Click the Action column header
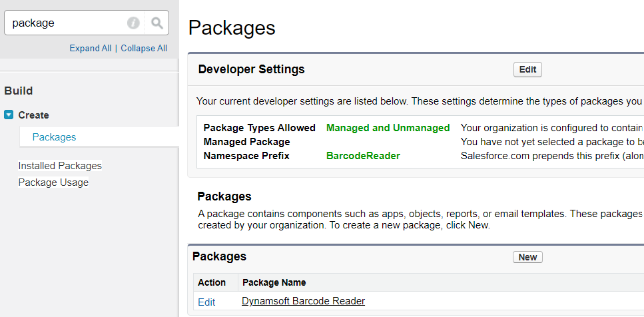This screenshot has height=317, width=644. (x=212, y=282)
